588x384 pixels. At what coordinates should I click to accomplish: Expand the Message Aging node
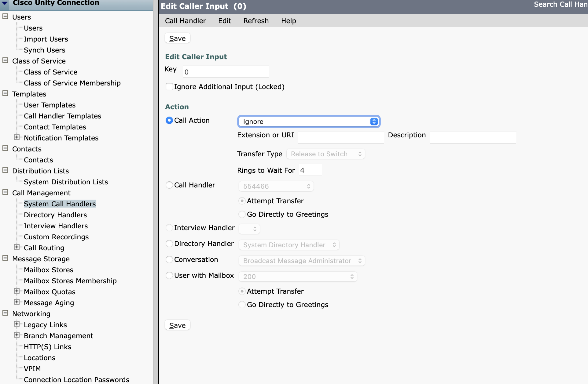[17, 302]
